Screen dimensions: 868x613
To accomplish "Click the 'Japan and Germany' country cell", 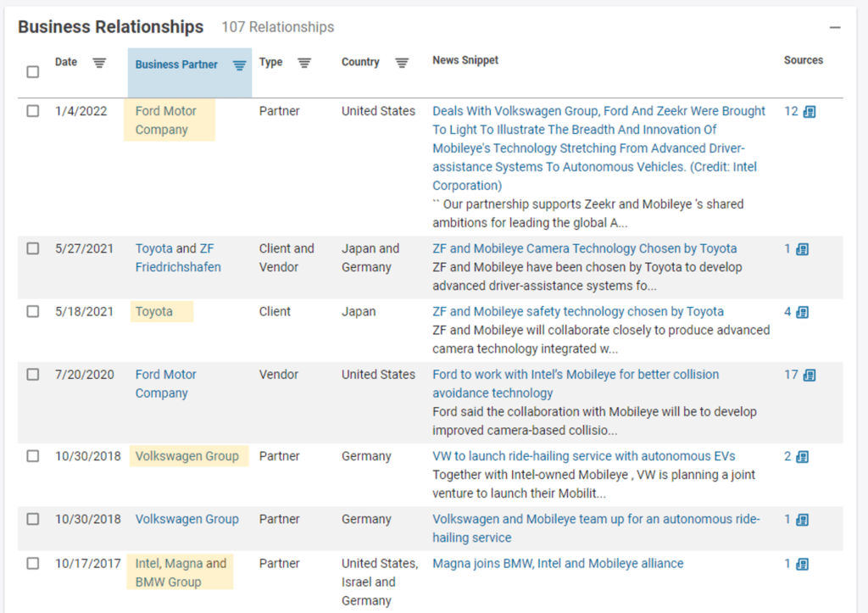I will pyautogui.click(x=370, y=258).
